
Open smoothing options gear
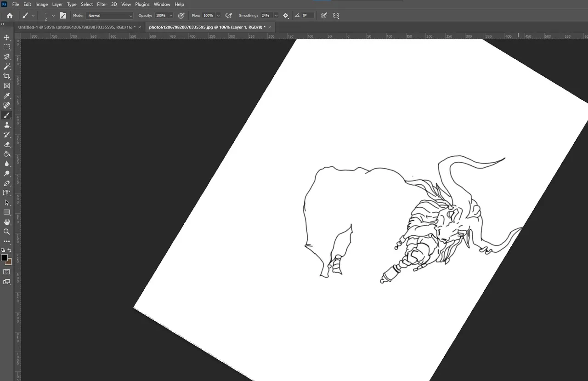[286, 16]
